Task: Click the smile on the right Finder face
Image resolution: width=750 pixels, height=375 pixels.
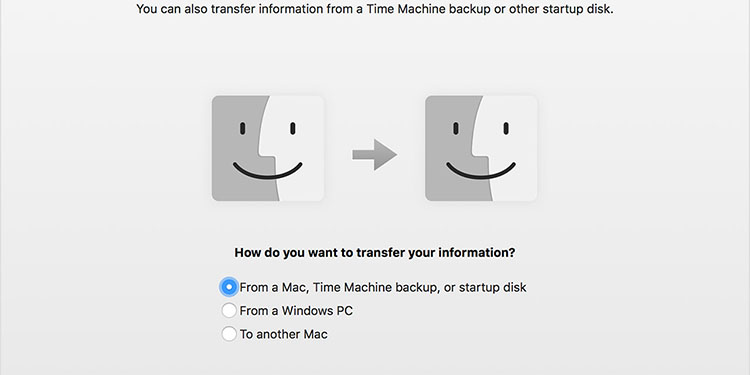Action: click(x=481, y=171)
